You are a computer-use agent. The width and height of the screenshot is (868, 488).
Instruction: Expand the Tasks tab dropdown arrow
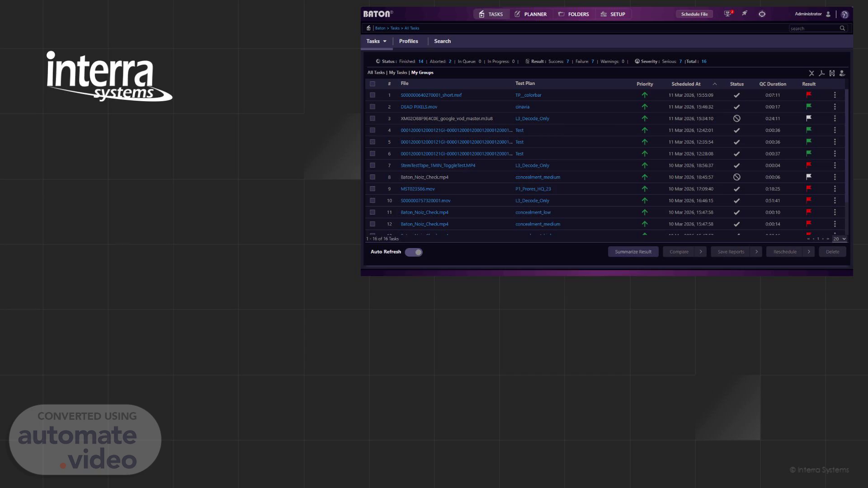pyautogui.click(x=385, y=42)
